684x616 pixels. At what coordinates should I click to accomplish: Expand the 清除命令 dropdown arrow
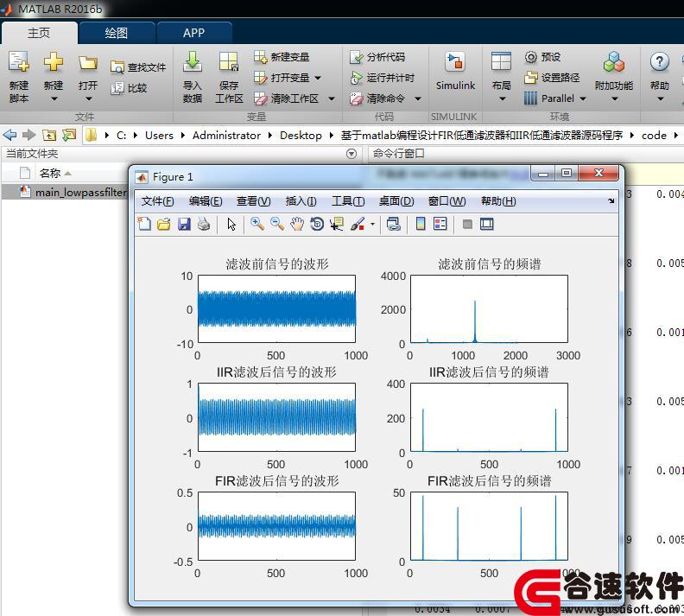point(417,99)
